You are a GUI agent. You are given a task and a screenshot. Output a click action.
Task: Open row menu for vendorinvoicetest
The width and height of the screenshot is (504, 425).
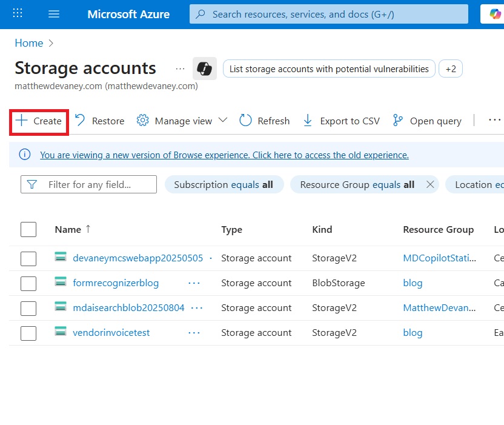click(x=194, y=333)
